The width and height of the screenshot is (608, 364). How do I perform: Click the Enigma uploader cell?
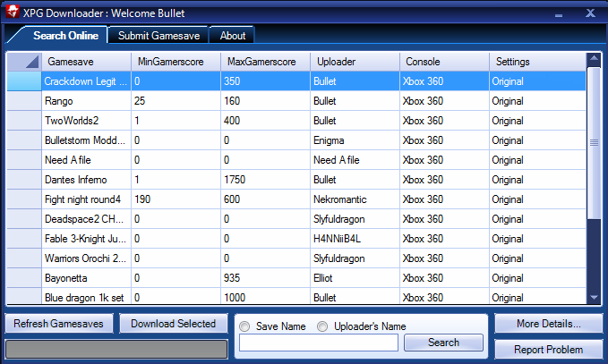355,140
